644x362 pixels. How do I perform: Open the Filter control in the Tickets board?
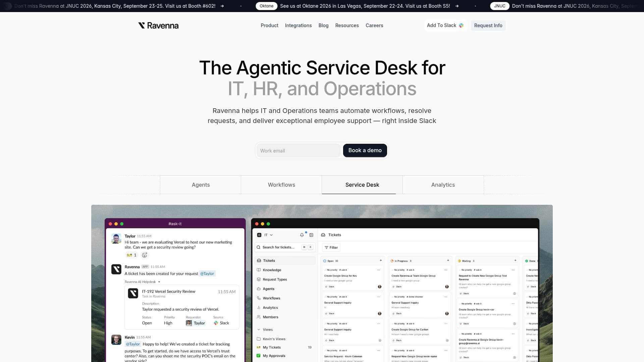coord(331,247)
